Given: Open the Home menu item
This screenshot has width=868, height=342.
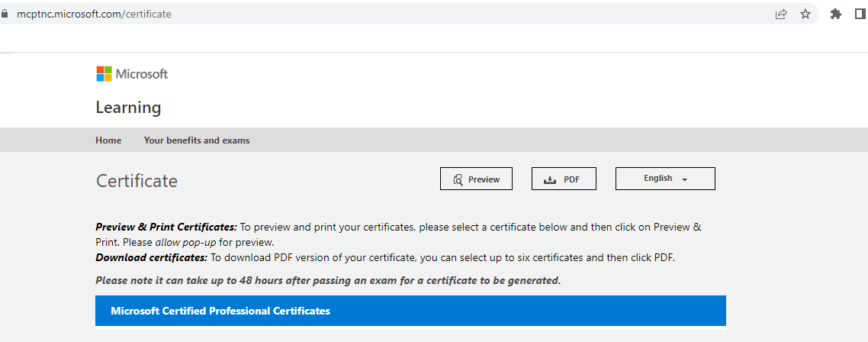Looking at the screenshot, I should (108, 140).
